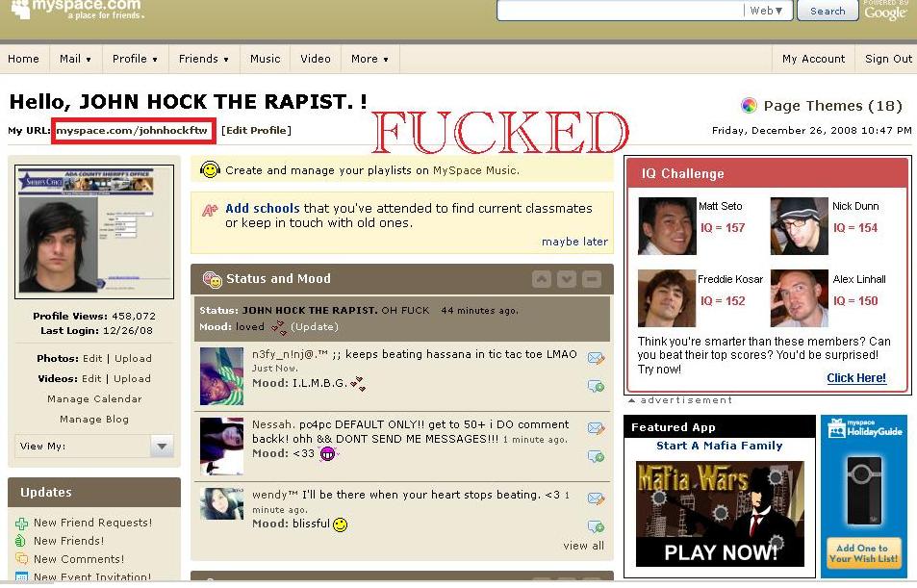
Task: Open the Page Themes (18) link
Action: pyautogui.click(x=832, y=106)
